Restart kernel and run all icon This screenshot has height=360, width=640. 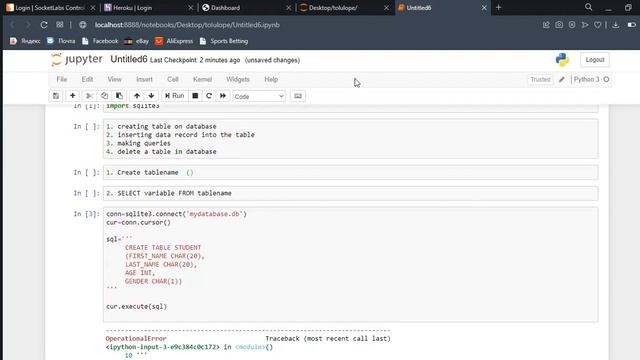click(x=223, y=96)
